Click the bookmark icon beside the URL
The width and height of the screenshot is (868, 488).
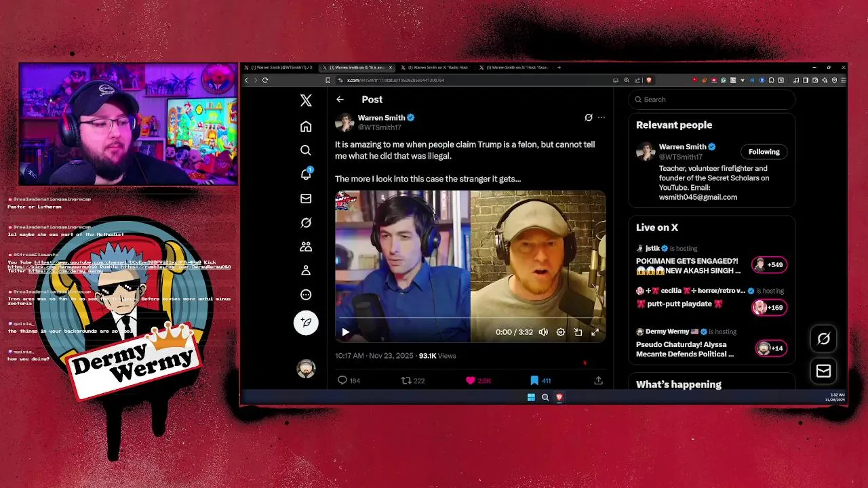pos(328,80)
